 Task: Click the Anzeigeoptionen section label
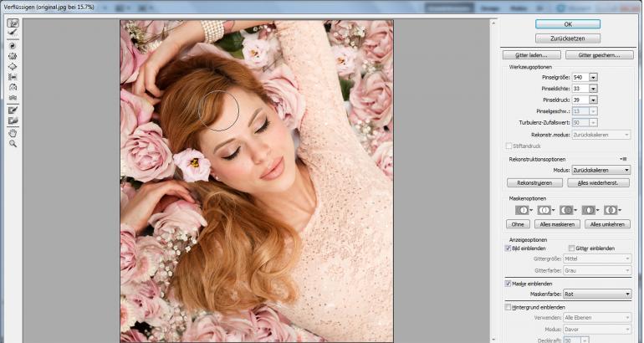[528, 239]
